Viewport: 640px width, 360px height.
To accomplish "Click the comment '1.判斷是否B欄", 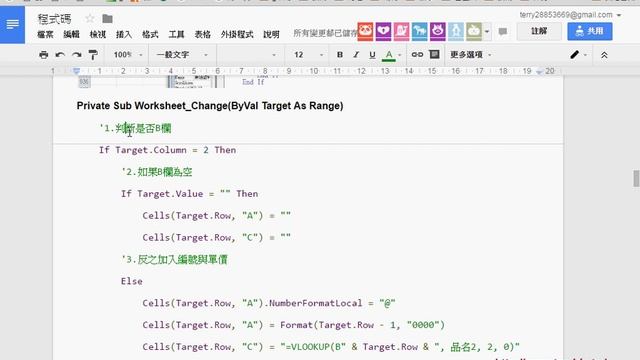I will pos(135,128).
